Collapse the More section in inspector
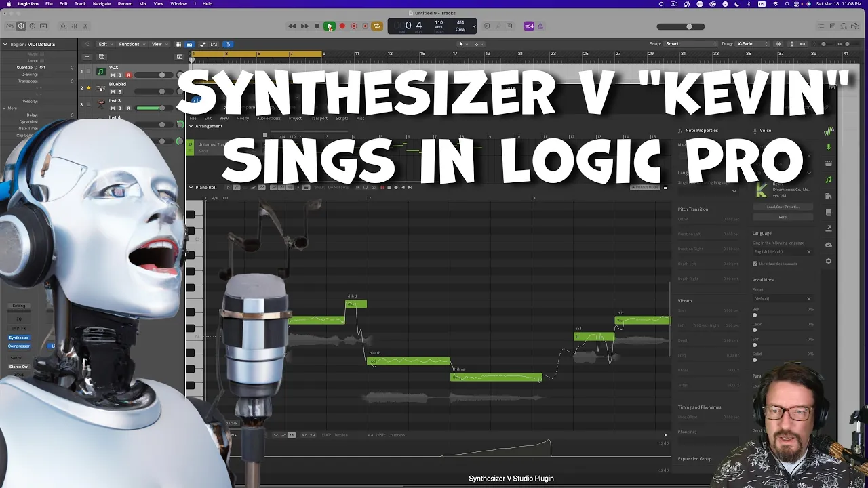Viewport: 868px width, 488px height. click(x=5, y=108)
